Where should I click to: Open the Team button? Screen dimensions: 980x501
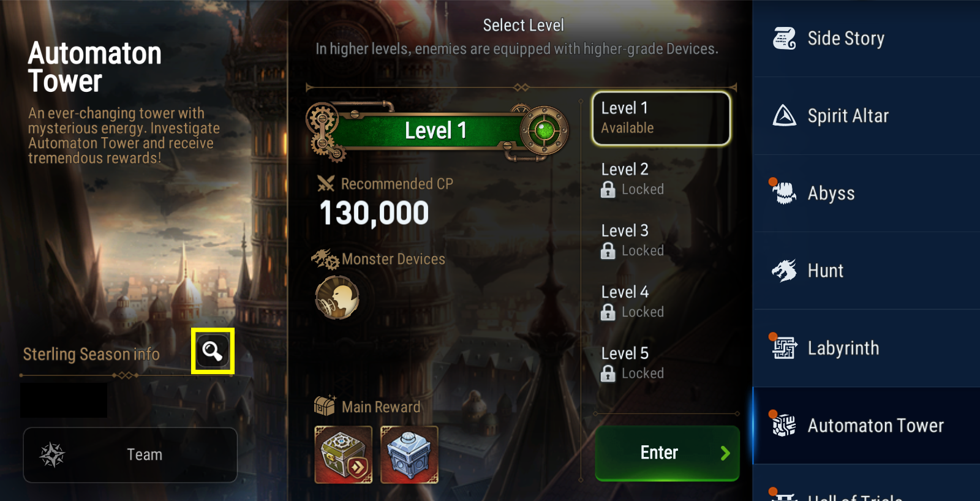tap(130, 455)
